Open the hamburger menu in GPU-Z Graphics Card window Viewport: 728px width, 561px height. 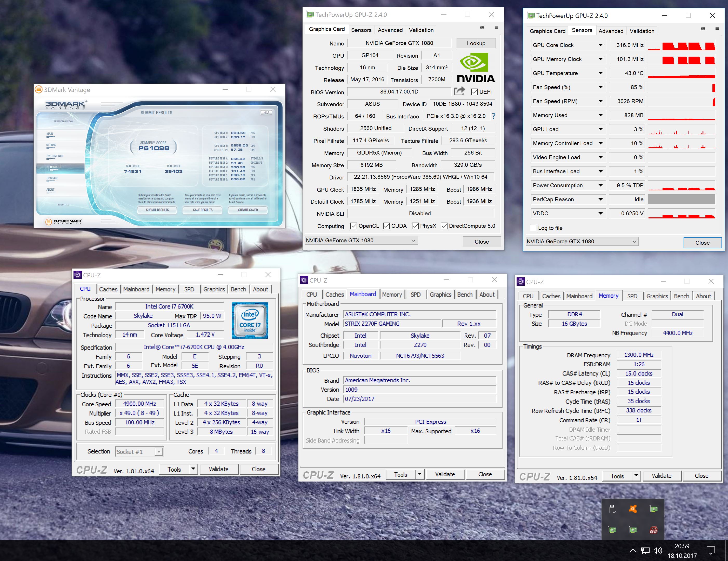coord(496,27)
